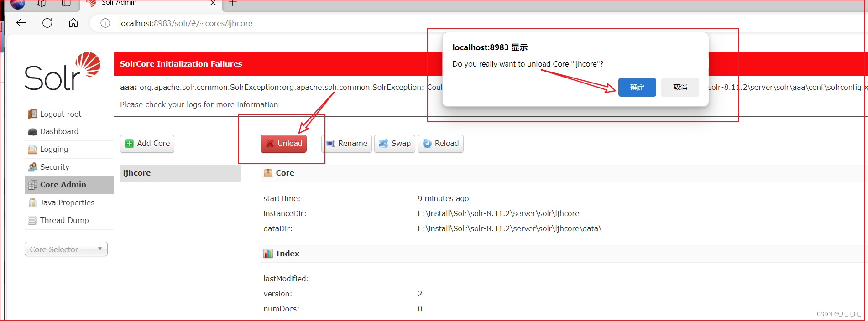Click the Index section bar-chart icon
Viewport: 868px width, 321px height.
pos(268,254)
